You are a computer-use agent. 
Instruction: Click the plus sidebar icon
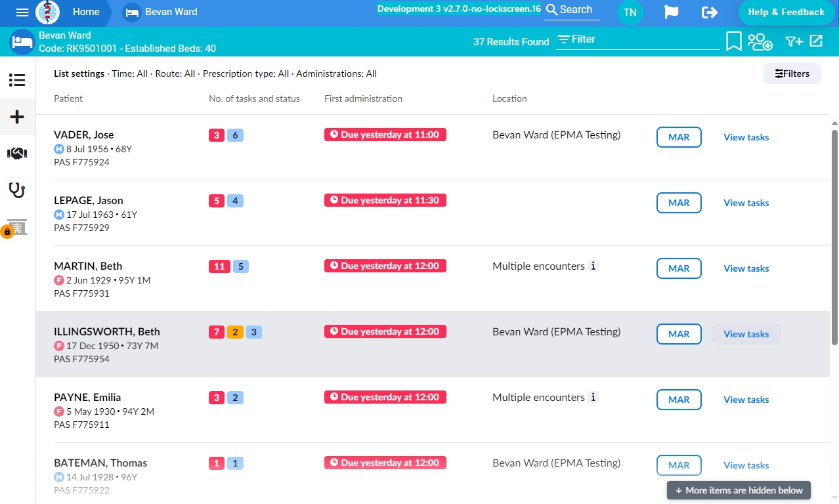click(x=17, y=117)
